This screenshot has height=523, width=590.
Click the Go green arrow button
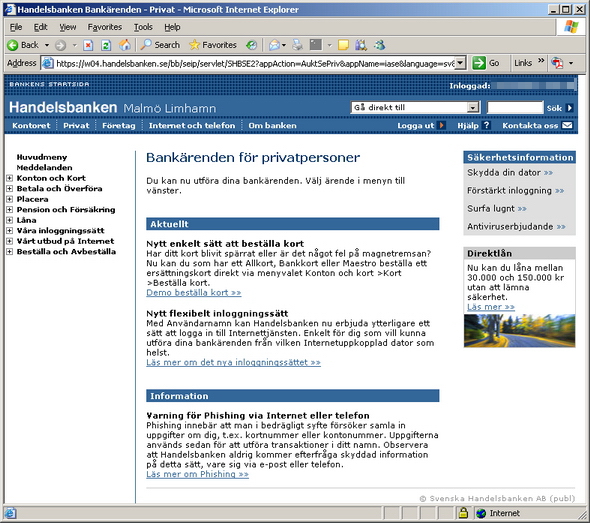coord(479,63)
